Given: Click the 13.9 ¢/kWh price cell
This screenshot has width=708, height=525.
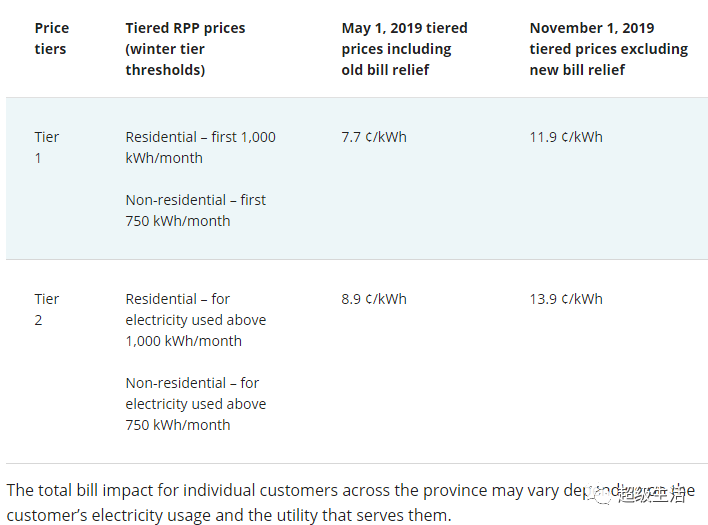Looking at the screenshot, I should 566,299.
